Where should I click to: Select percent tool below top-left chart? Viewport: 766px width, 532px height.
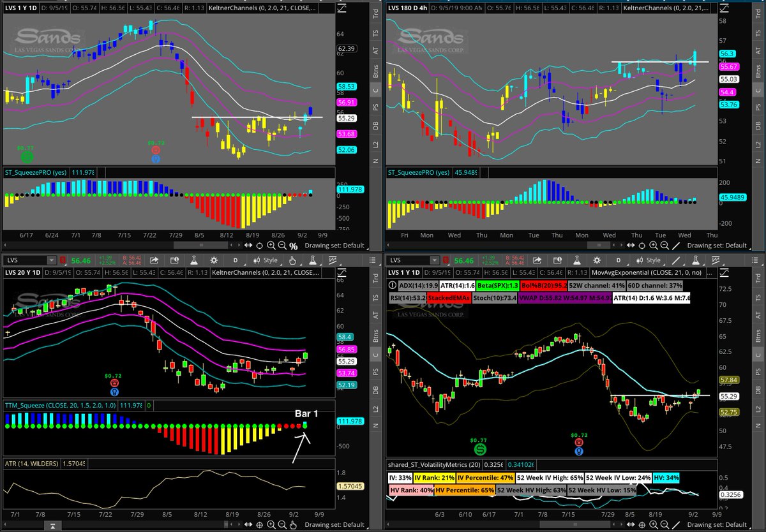293,246
